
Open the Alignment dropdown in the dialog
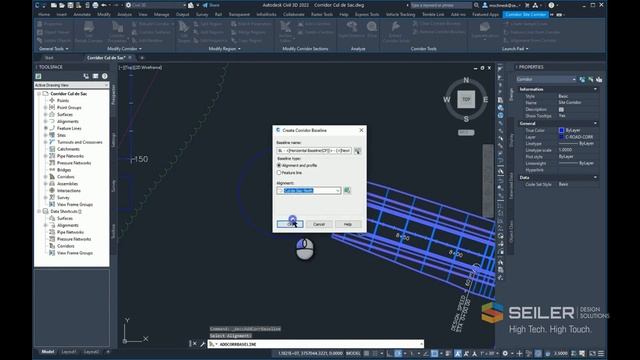(x=338, y=191)
